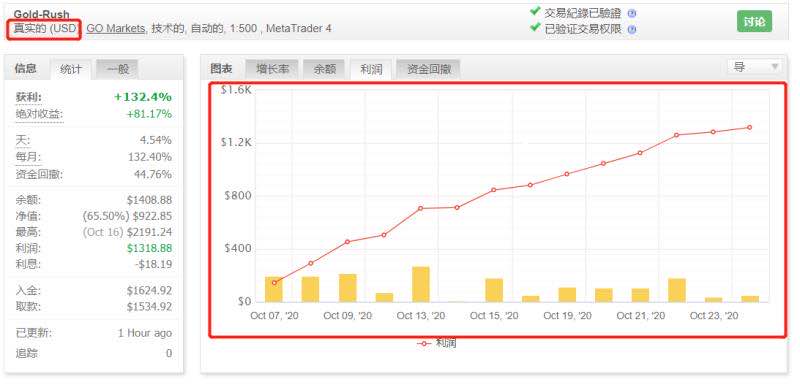Switch to the 统计 info tab
Image resolution: width=800 pixels, height=390 pixels.
tap(71, 69)
